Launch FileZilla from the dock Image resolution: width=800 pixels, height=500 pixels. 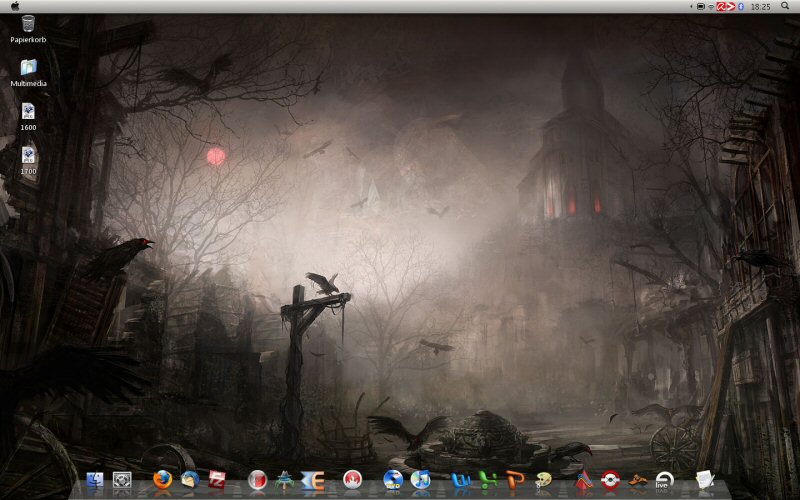tap(216, 480)
